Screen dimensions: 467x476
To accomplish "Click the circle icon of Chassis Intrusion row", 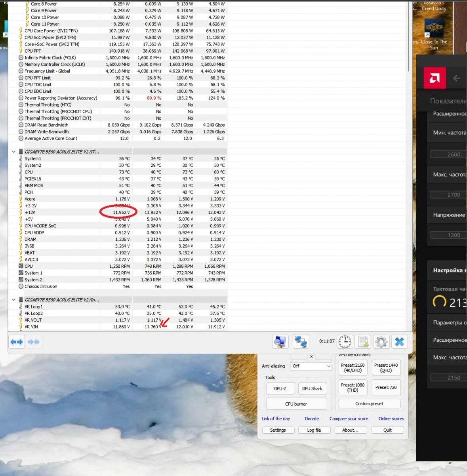I will (x=21, y=286).
